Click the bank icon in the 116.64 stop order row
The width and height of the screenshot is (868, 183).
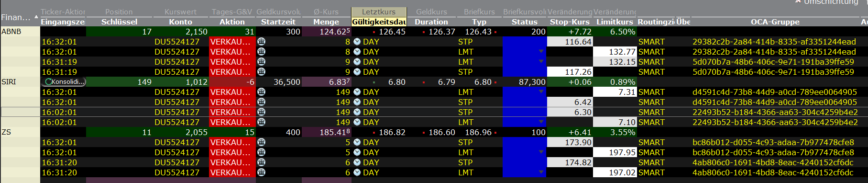(x=261, y=42)
